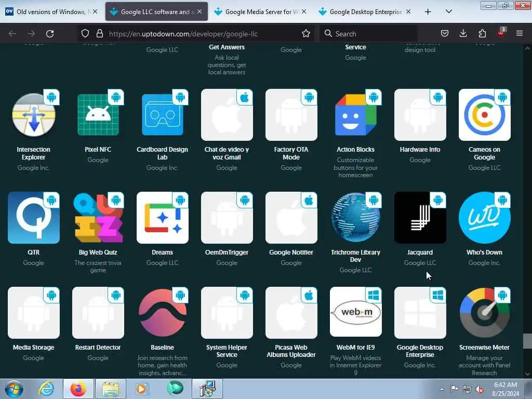Switch to Google Desktop Enterprise tab
Screen dimensions: 532x399
coord(365,11)
